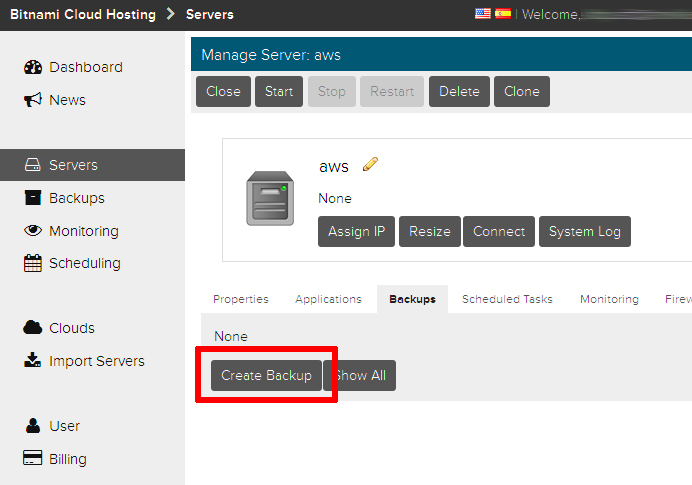Switch language with Spanish flag icon
Screen dimensions: 692x485
[x=503, y=14]
